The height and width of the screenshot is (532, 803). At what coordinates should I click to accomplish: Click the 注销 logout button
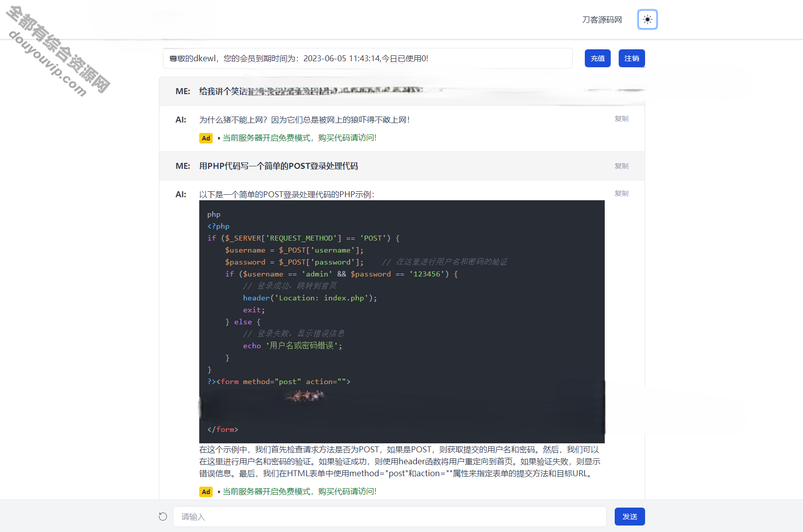(x=632, y=58)
